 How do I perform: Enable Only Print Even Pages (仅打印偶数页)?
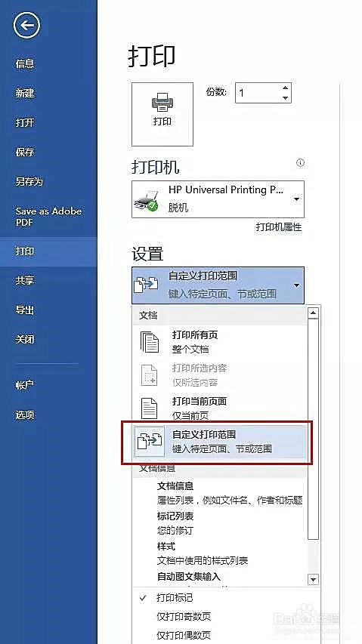184,635
